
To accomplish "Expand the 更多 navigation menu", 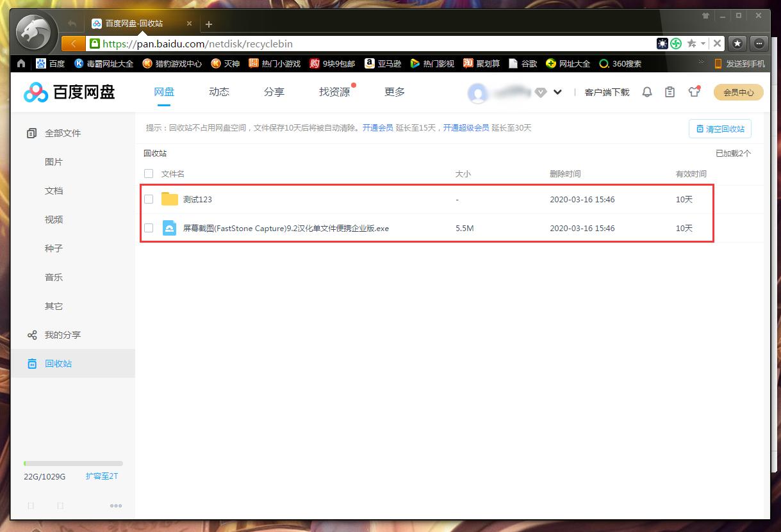I will click(394, 92).
